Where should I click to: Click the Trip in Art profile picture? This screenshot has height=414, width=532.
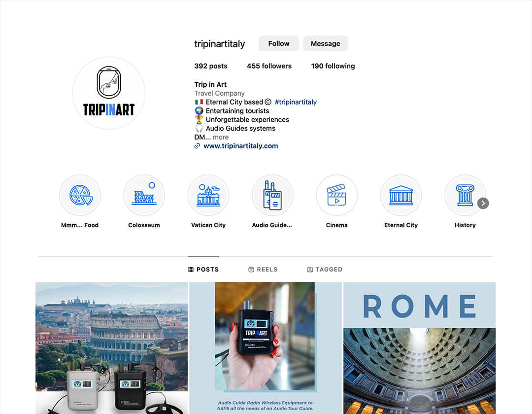pyautogui.click(x=109, y=93)
